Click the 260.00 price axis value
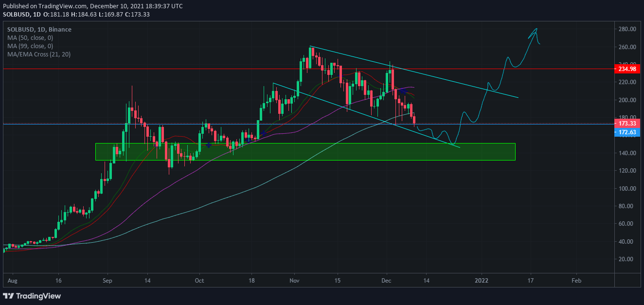Viewport: 644px width, 305px height. pos(627,47)
